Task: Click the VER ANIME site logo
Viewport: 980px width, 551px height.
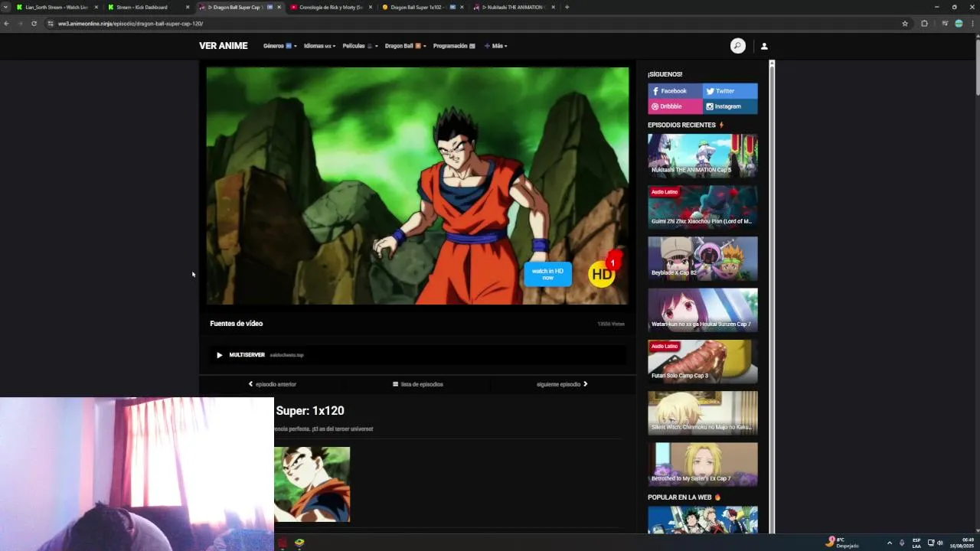Action: pos(224,46)
